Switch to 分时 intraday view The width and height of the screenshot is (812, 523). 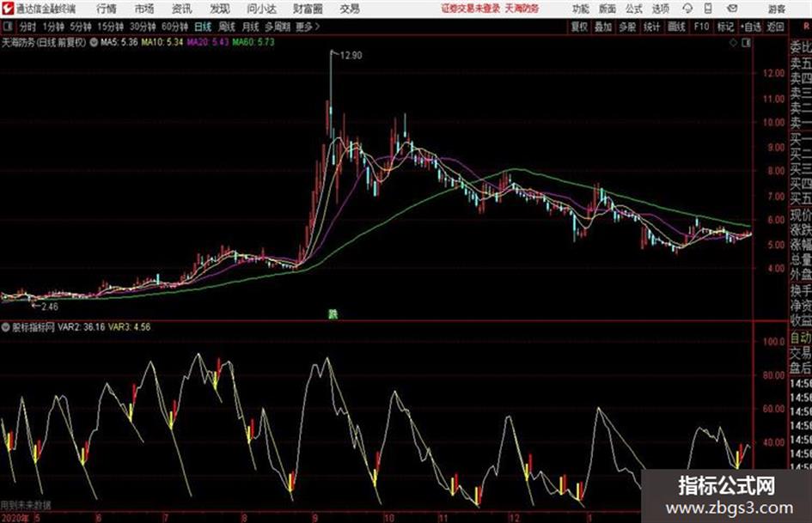28,27
